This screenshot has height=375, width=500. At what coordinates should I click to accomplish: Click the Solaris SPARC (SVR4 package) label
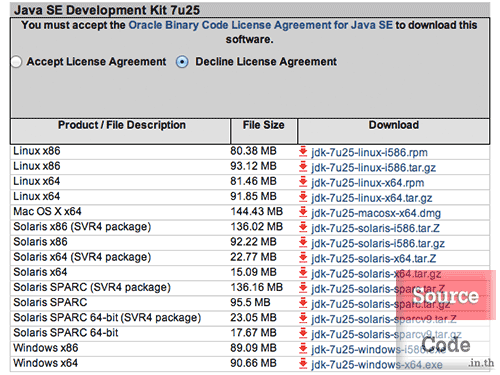(92, 287)
